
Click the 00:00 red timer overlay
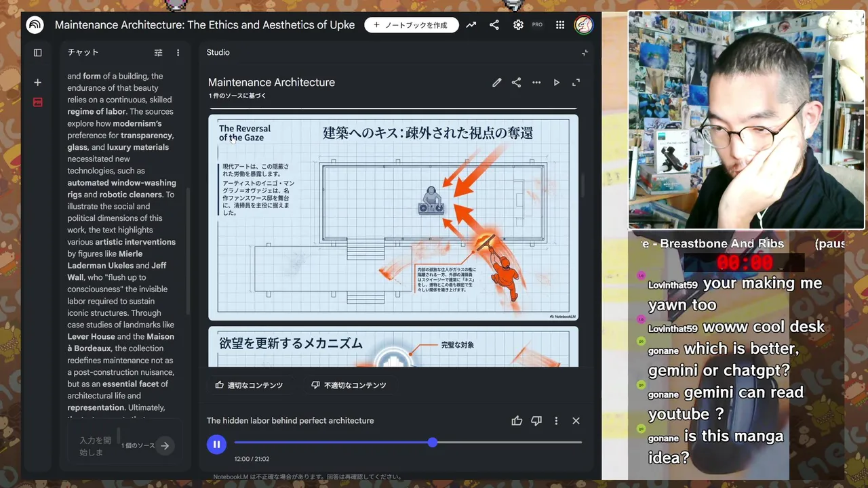coord(744,263)
